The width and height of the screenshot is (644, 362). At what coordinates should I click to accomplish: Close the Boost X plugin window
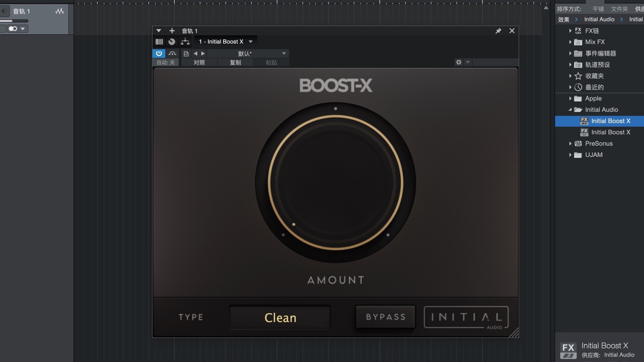[512, 31]
